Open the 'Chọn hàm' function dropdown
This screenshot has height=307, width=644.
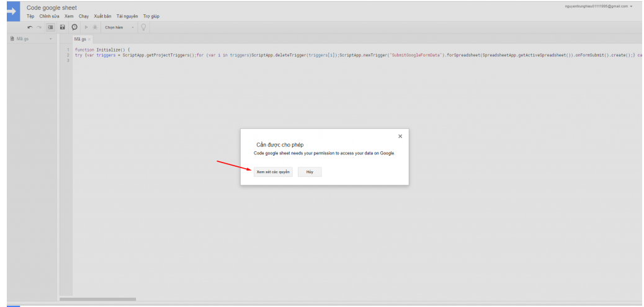(x=119, y=27)
